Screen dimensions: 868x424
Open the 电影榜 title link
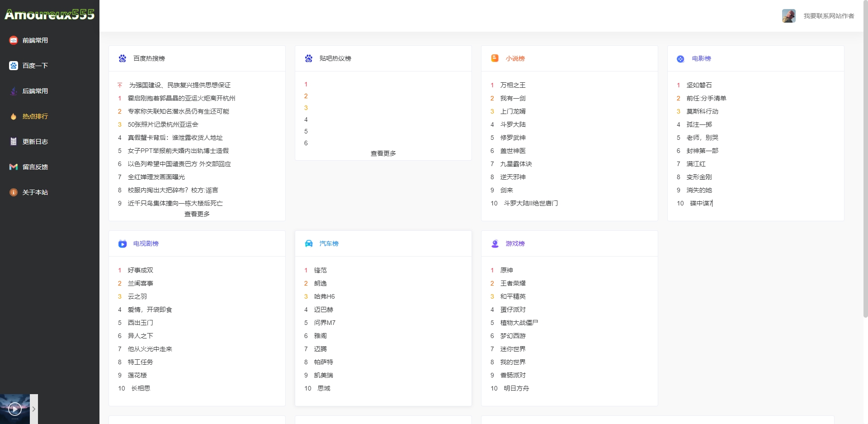(702, 58)
